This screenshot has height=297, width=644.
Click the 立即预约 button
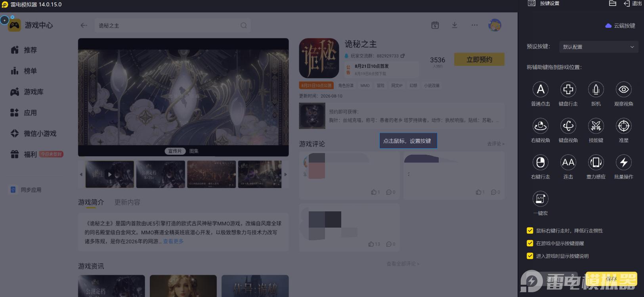[479, 59]
